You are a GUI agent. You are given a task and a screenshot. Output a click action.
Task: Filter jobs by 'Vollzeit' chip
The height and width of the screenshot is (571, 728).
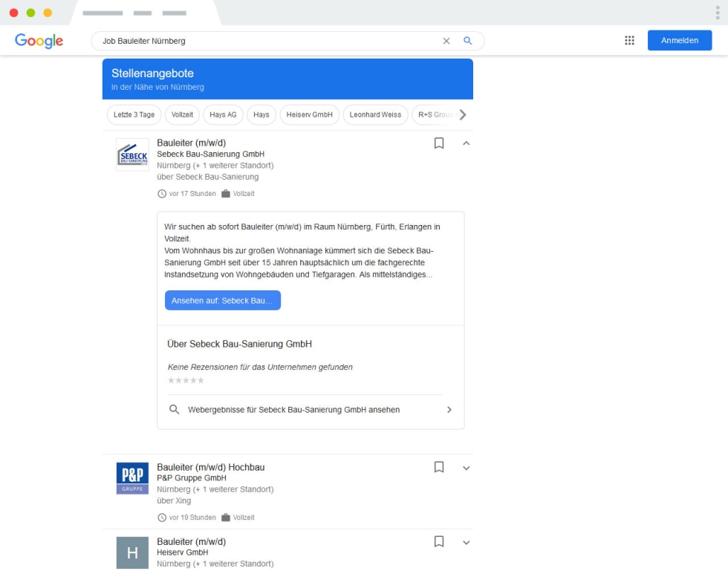[182, 114]
